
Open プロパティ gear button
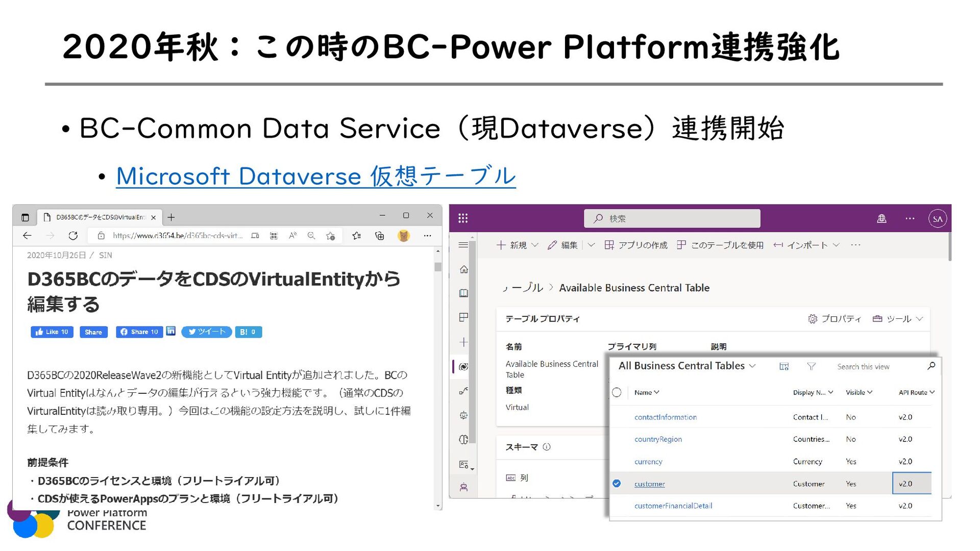(834, 319)
